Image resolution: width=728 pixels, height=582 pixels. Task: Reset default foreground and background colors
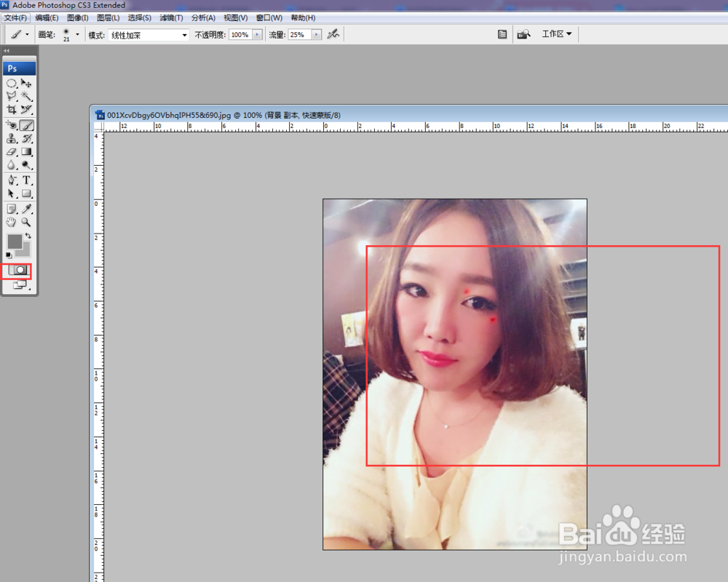(x=9, y=255)
